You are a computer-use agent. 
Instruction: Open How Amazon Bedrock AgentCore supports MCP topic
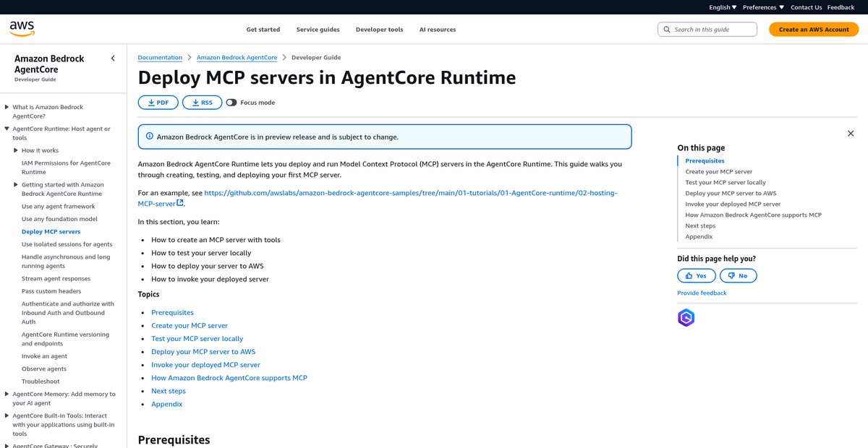pos(229,378)
